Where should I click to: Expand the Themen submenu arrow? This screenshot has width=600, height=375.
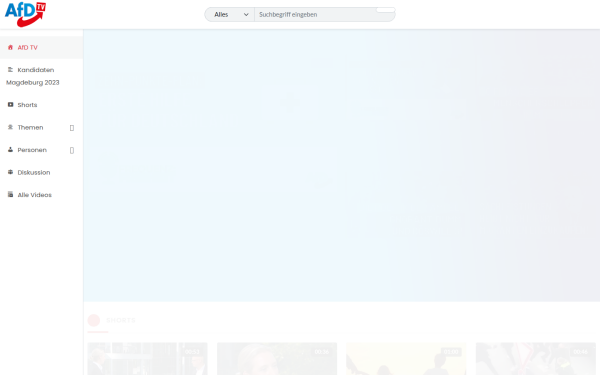click(72, 128)
